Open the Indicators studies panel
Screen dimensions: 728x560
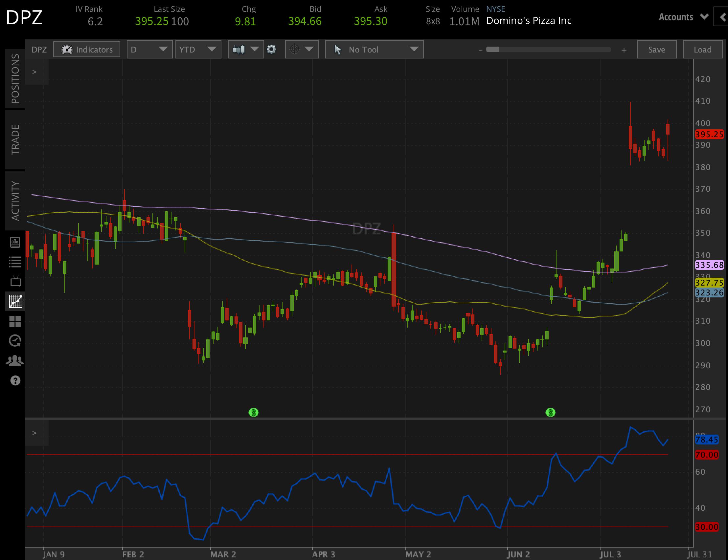coord(86,49)
